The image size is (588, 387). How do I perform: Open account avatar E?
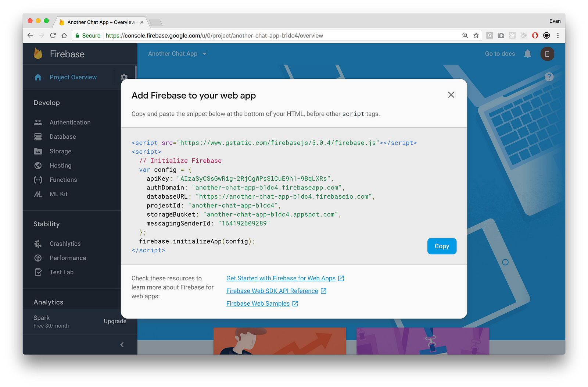[x=547, y=54]
